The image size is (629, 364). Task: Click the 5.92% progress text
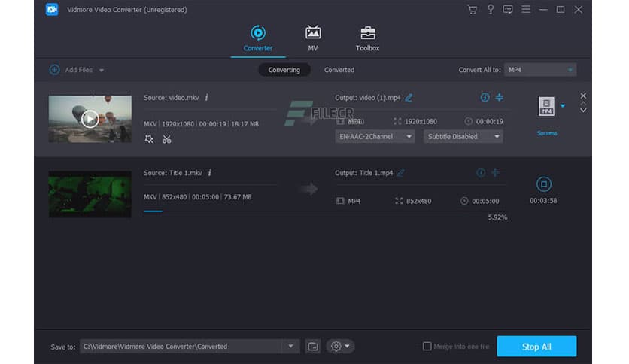pyautogui.click(x=497, y=217)
